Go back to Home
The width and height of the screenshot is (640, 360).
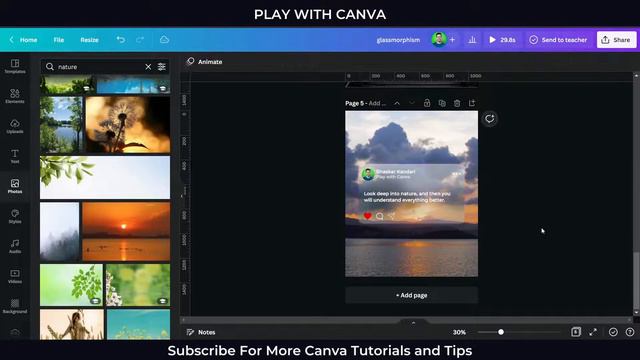click(x=23, y=40)
